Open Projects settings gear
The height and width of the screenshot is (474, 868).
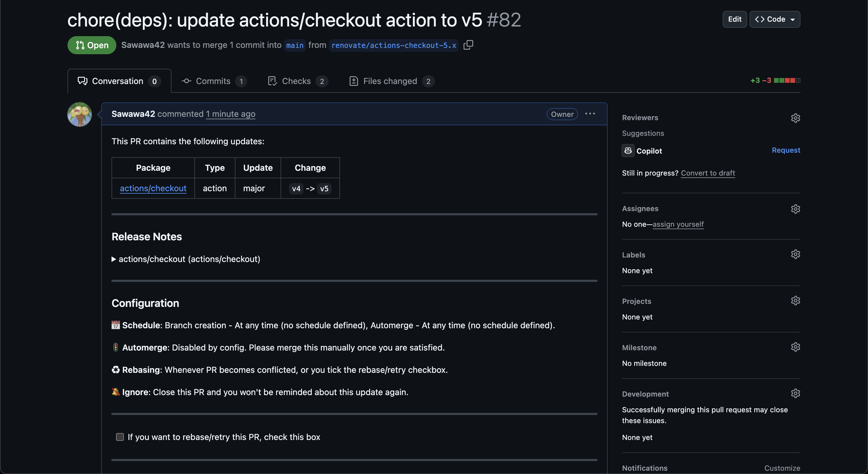pyautogui.click(x=795, y=301)
